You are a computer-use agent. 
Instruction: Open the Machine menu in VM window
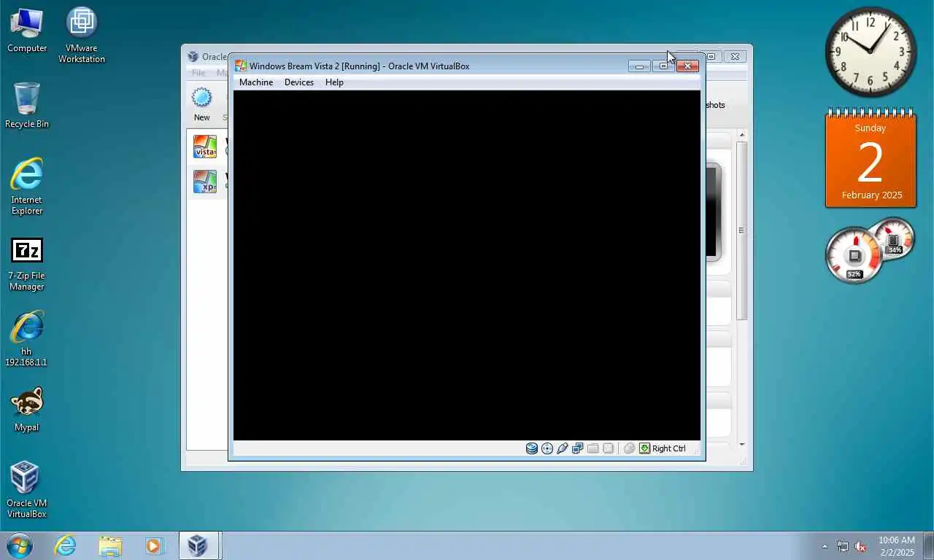coord(256,82)
